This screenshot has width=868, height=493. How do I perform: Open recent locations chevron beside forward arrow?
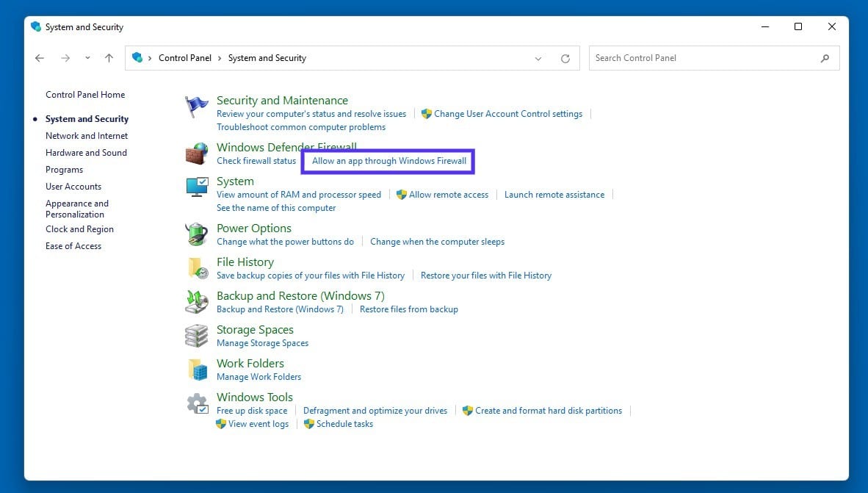pos(87,58)
